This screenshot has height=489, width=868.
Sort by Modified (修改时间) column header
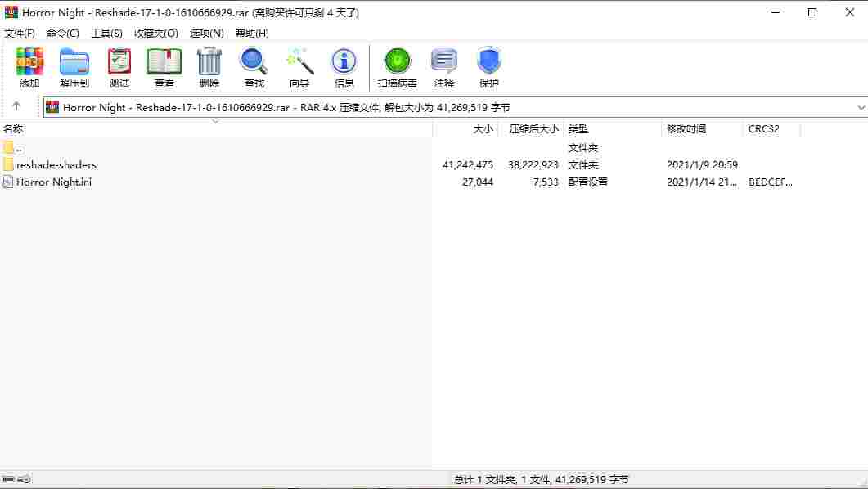click(701, 129)
